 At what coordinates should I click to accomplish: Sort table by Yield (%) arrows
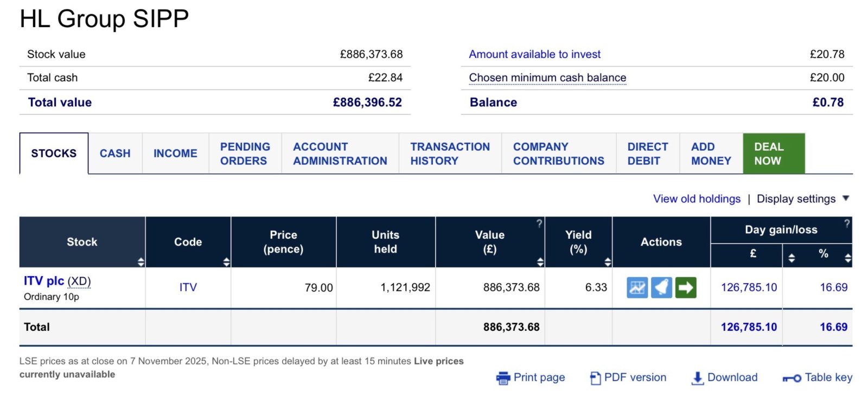(608, 262)
